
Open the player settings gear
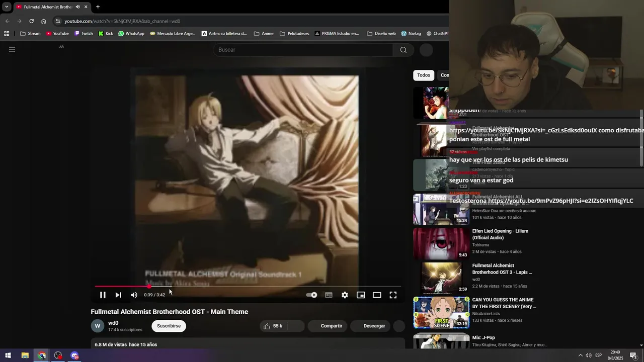[345, 295]
